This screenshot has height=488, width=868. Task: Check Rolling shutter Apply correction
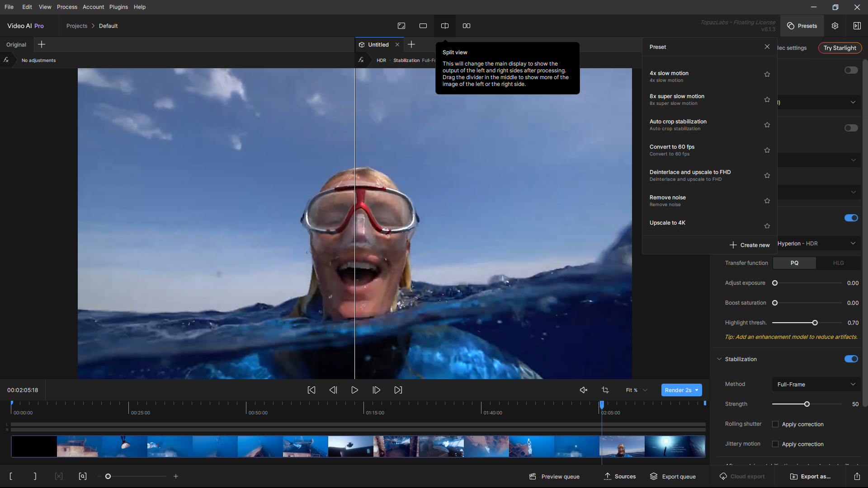pyautogui.click(x=775, y=424)
